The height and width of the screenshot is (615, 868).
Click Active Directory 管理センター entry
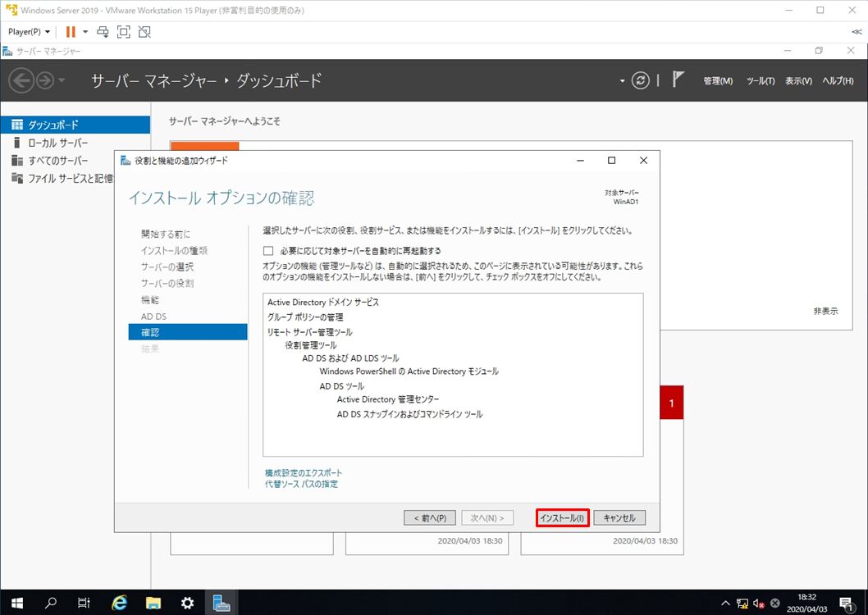click(x=388, y=399)
